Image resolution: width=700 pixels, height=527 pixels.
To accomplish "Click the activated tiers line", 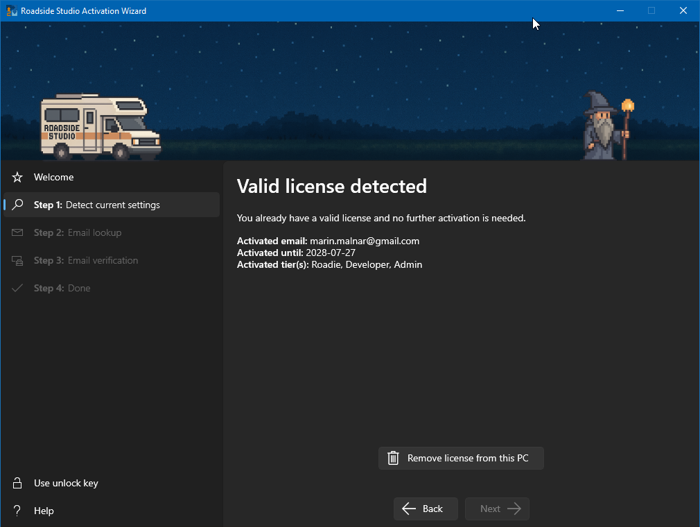I will tap(329, 265).
